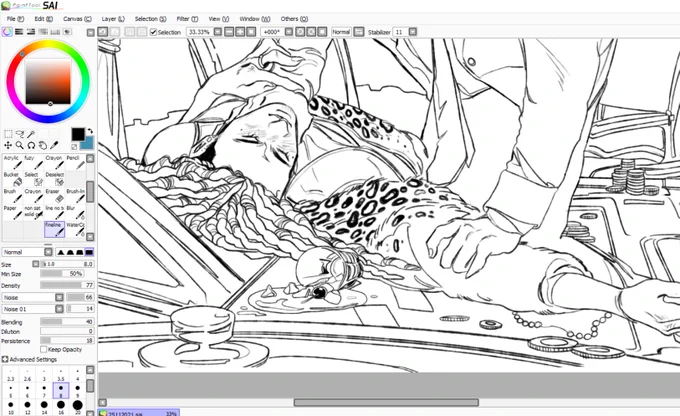
Task: Pick the Select pen tool
Action: pyautogui.click(x=33, y=179)
